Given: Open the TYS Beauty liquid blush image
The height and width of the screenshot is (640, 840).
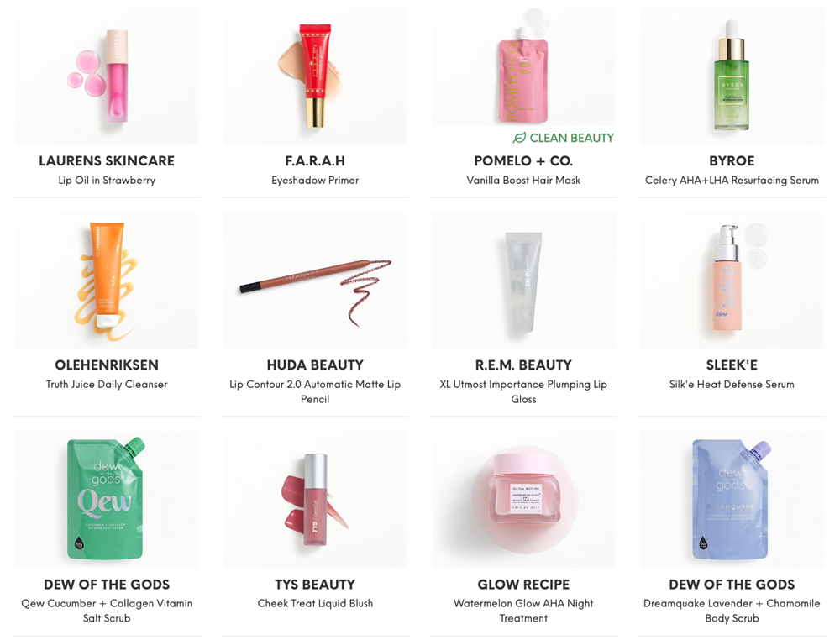Looking at the screenshot, I should [x=315, y=499].
